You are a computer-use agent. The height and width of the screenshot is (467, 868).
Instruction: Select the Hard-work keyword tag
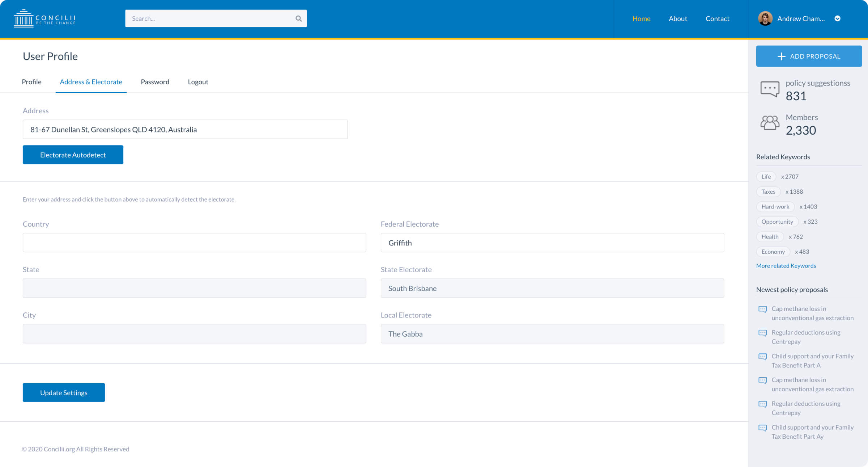[775, 207]
